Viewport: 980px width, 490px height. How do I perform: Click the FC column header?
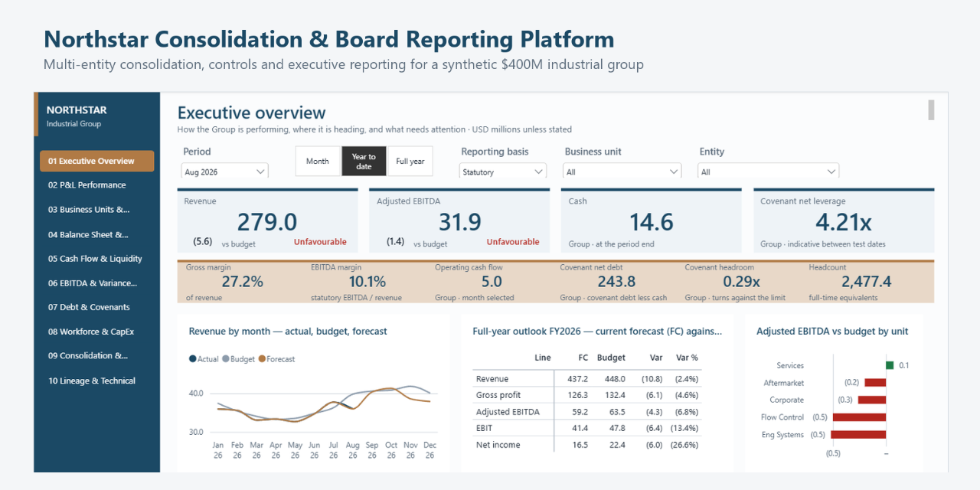coord(583,358)
